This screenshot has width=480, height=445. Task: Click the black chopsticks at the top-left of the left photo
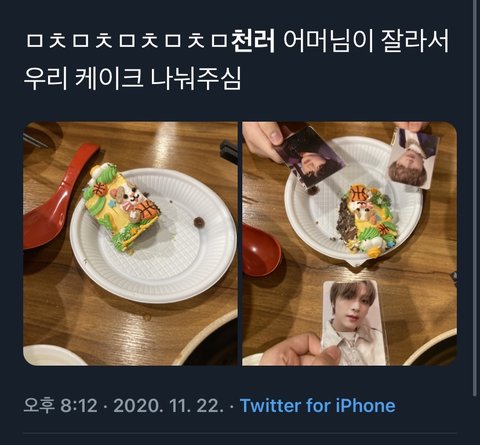point(36,139)
